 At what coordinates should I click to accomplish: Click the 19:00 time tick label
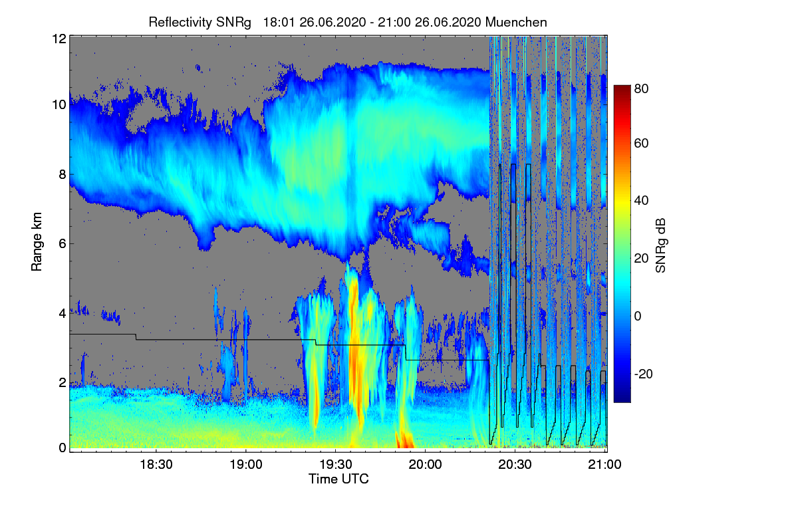tap(245, 464)
